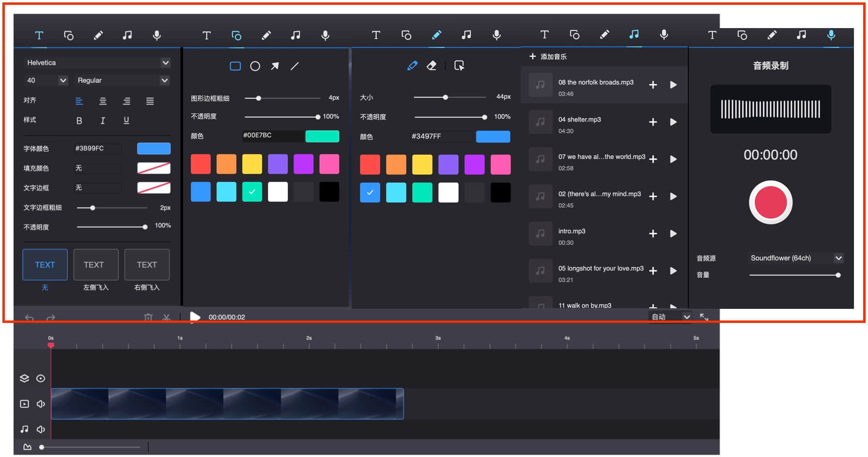Pick the black color swatch in shapes panel
This screenshot has height=457, width=868.
click(329, 192)
